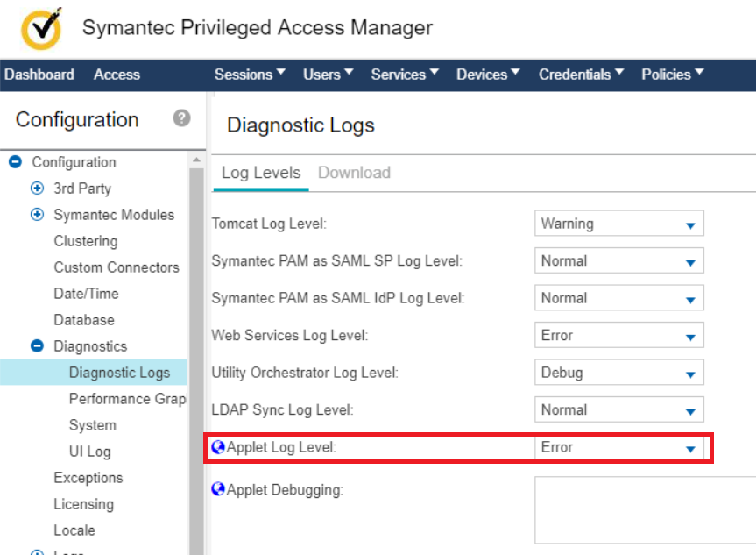Image resolution: width=756 pixels, height=555 pixels.
Task: Open the Applet Log Level dropdown
Action: coord(618,448)
